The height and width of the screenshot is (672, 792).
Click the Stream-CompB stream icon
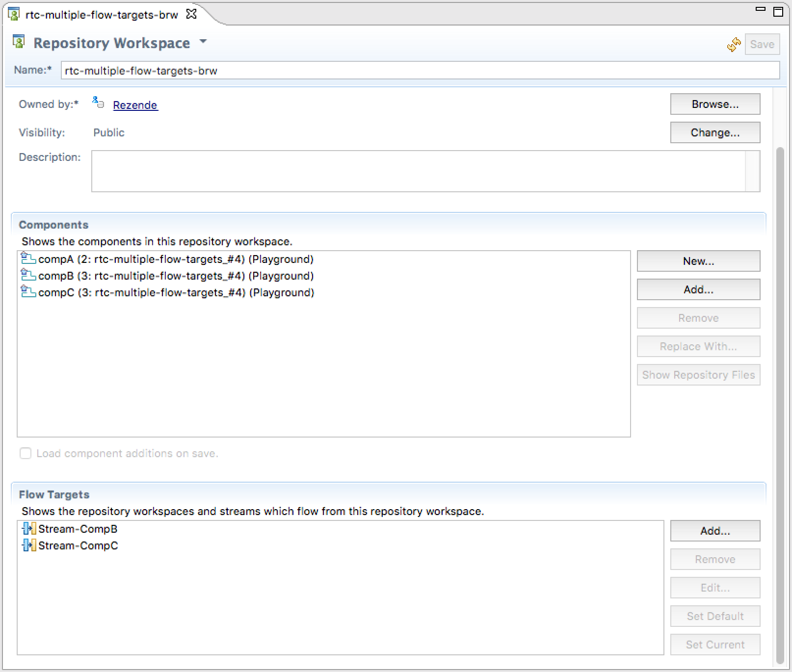[x=29, y=529]
